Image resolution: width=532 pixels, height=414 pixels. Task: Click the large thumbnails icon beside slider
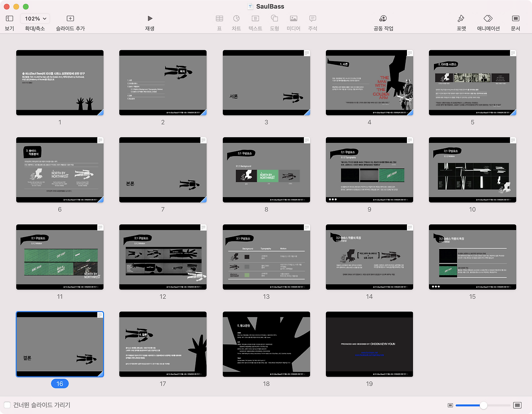coord(517,405)
